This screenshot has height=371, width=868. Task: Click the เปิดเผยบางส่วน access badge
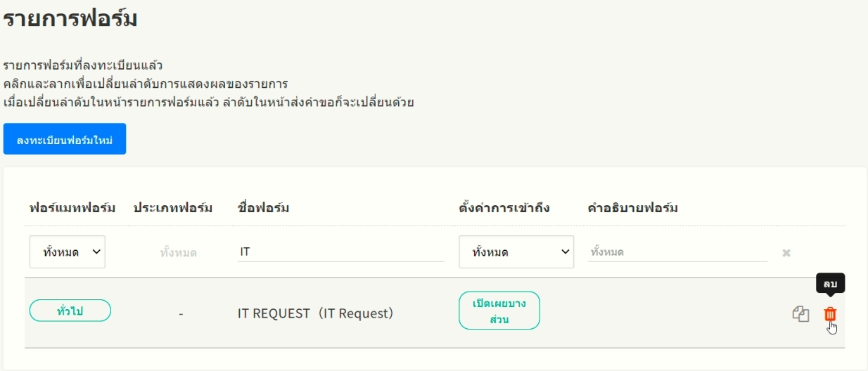pyautogui.click(x=499, y=311)
